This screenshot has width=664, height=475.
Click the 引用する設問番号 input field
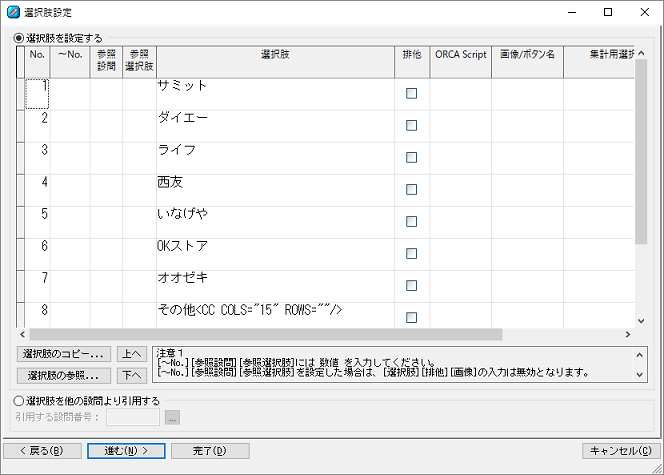[x=133, y=417]
